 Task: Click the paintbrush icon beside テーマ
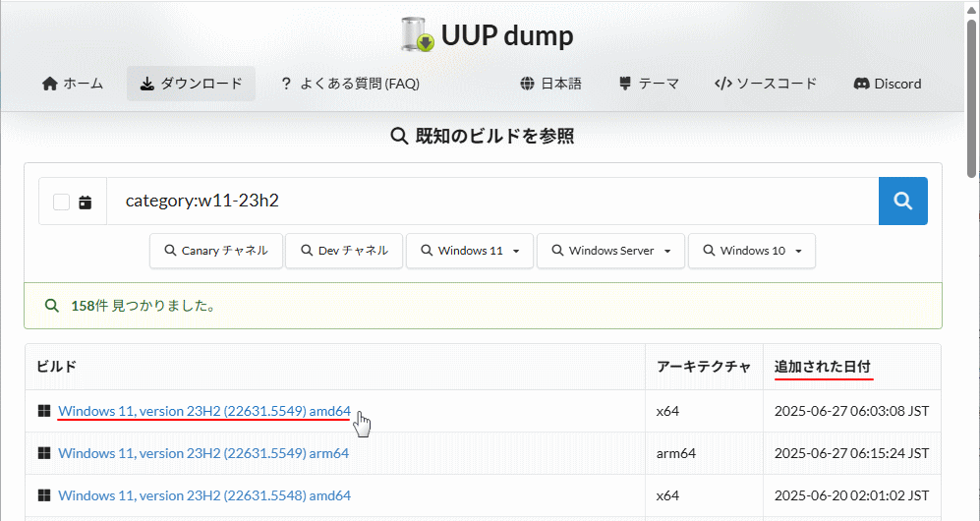[625, 84]
